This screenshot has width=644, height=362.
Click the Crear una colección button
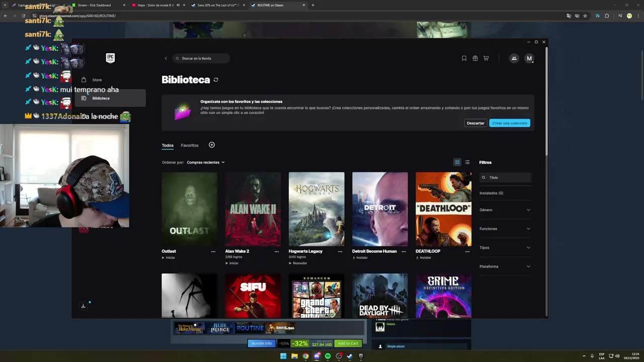(510, 123)
